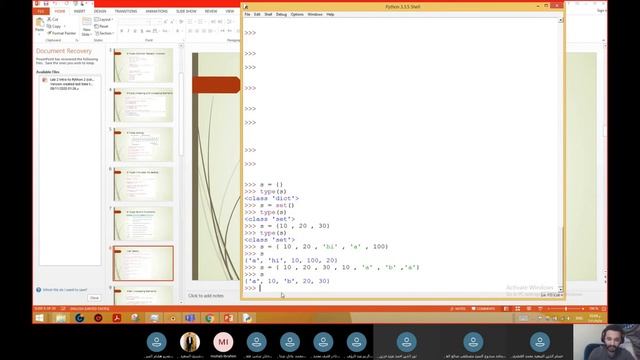Viewport: 640px width, 360px height.
Task: Select the Format Painter tool
Action: (x=62, y=33)
